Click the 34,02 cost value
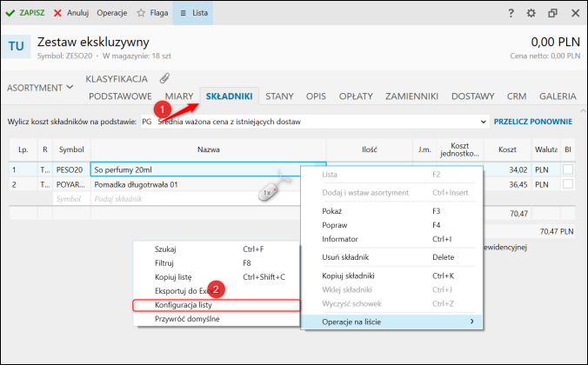This screenshot has width=588, height=365. point(518,169)
